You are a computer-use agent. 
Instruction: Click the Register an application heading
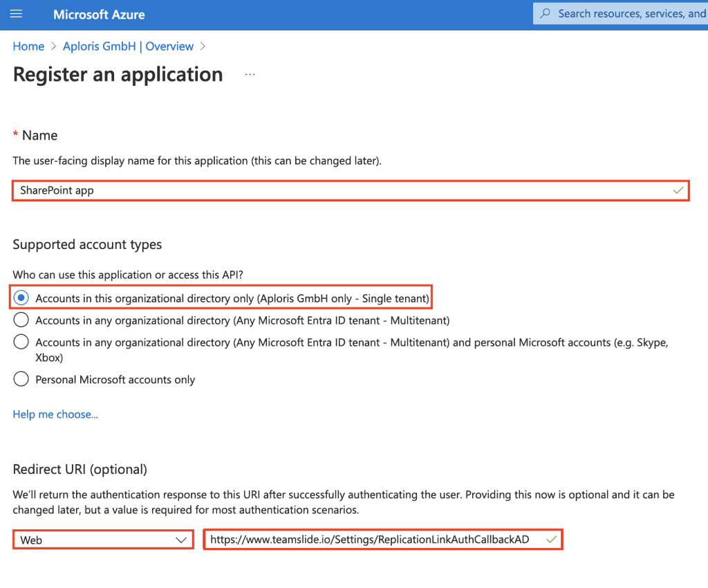118,75
